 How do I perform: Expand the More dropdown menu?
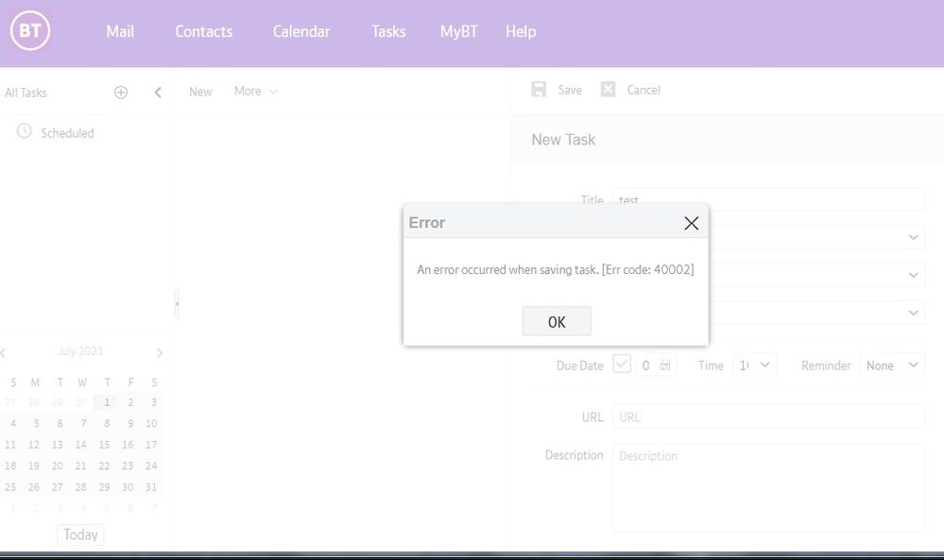point(255,92)
